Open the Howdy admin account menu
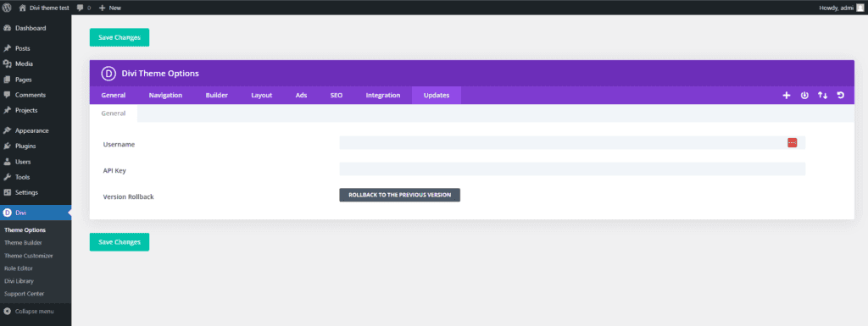The height and width of the screenshot is (326, 868). (x=842, y=8)
